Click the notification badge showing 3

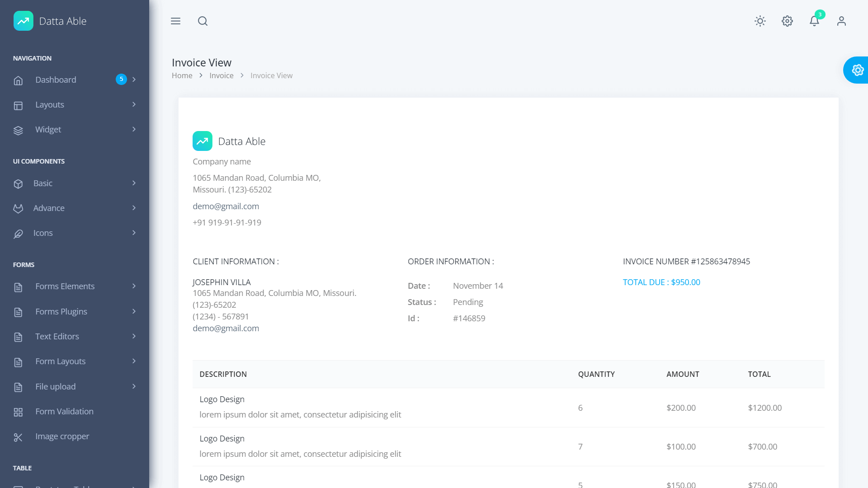coord(820,14)
